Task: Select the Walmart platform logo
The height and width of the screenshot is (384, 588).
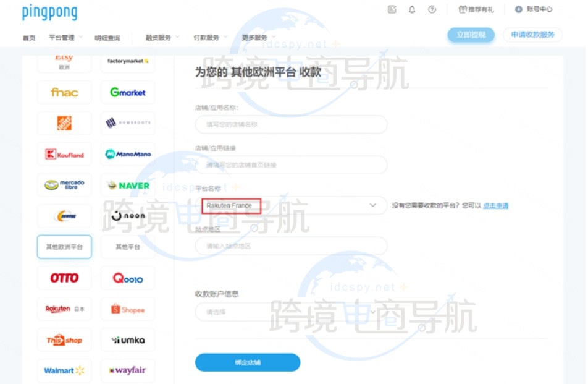Action: pyautogui.click(x=64, y=371)
